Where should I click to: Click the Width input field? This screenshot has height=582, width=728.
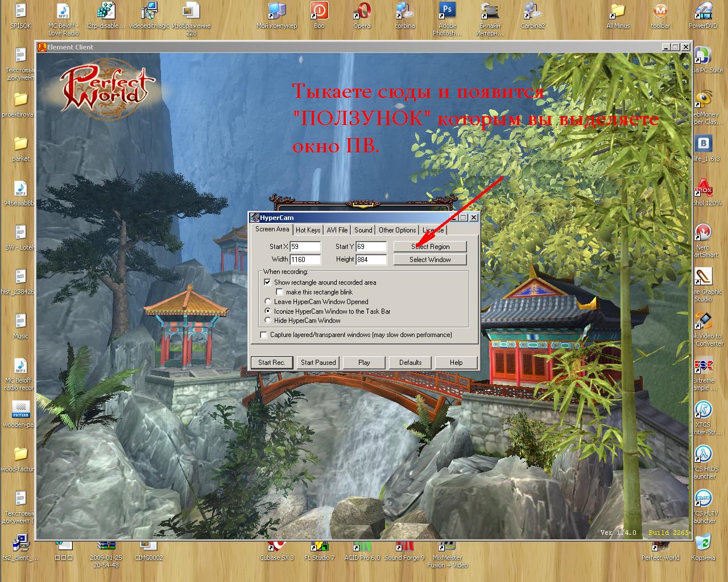pyautogui.click(x=305, y=260)
